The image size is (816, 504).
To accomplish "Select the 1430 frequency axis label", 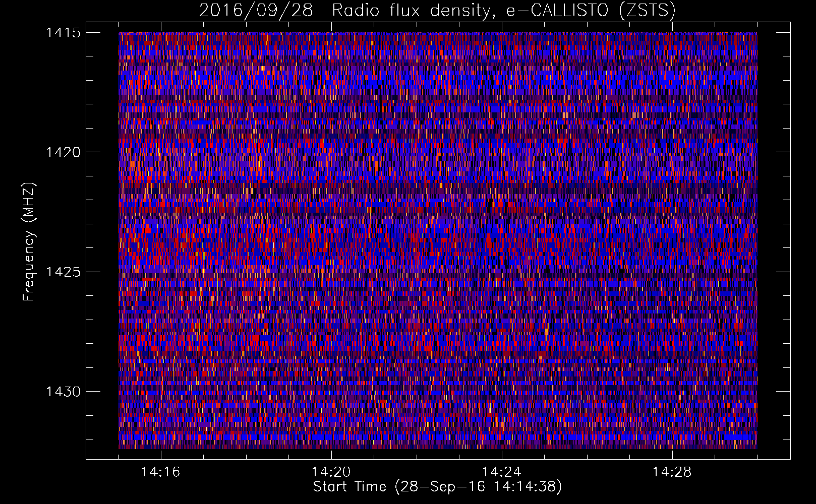I will pyautogui.click(x=63, y=392).
